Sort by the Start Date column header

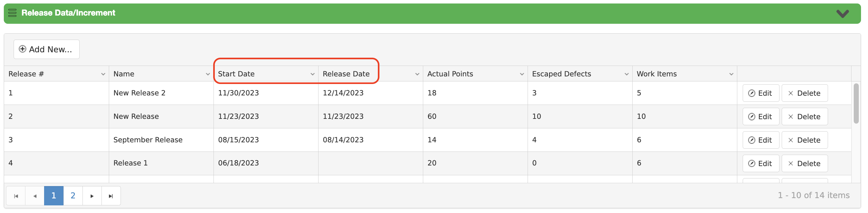[236, 74]
